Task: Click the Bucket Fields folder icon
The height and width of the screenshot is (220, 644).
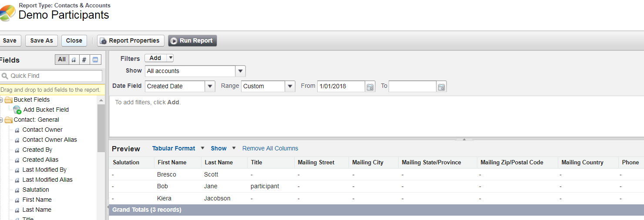Action: click(x=9, y=100)
